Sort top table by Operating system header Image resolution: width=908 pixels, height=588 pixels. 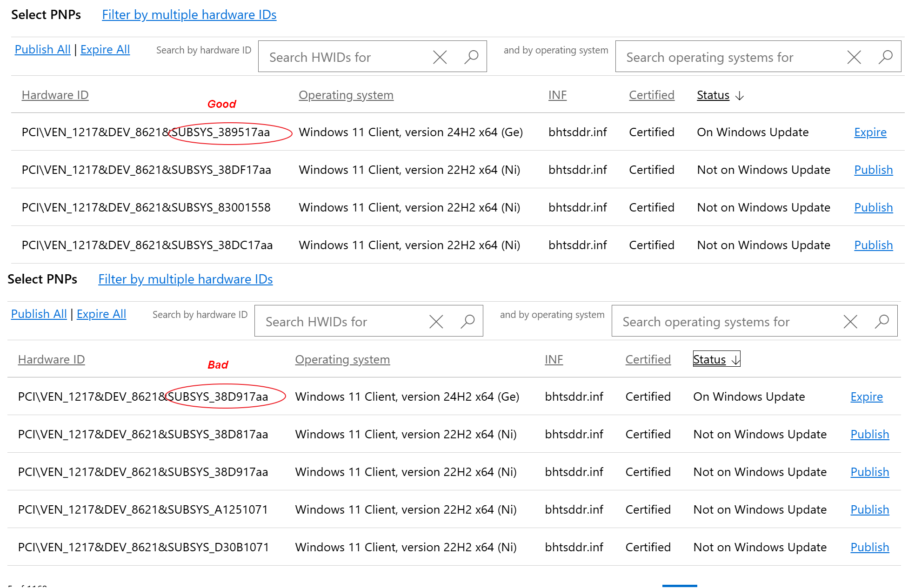coord(346,95)
